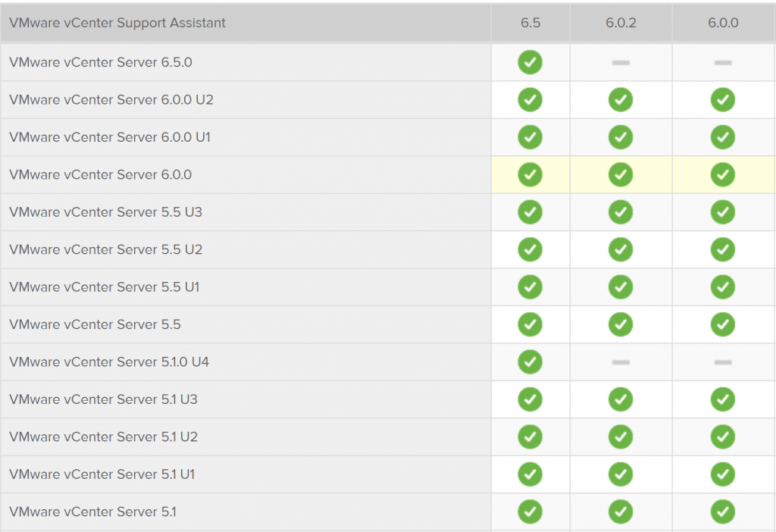Click the highlighted vCenter Server 6.0.0 check under 6.5
This screenshot has width=776, height=532.
coord(530,175)
